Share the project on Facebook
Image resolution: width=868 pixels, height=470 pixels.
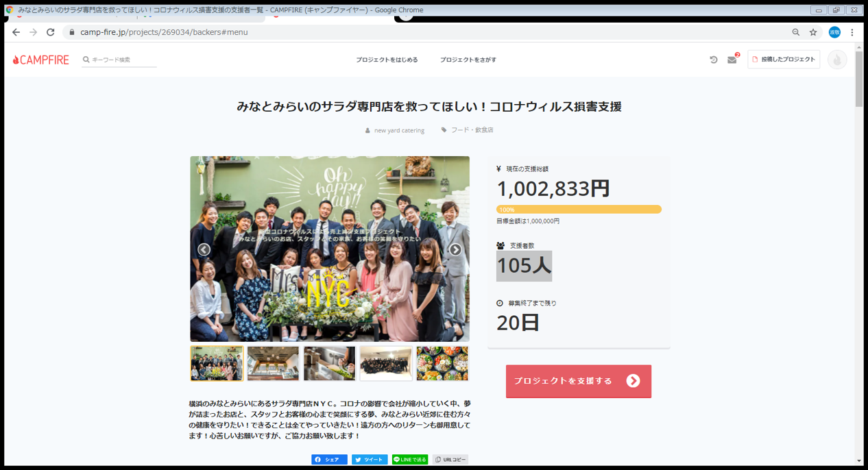329,460
